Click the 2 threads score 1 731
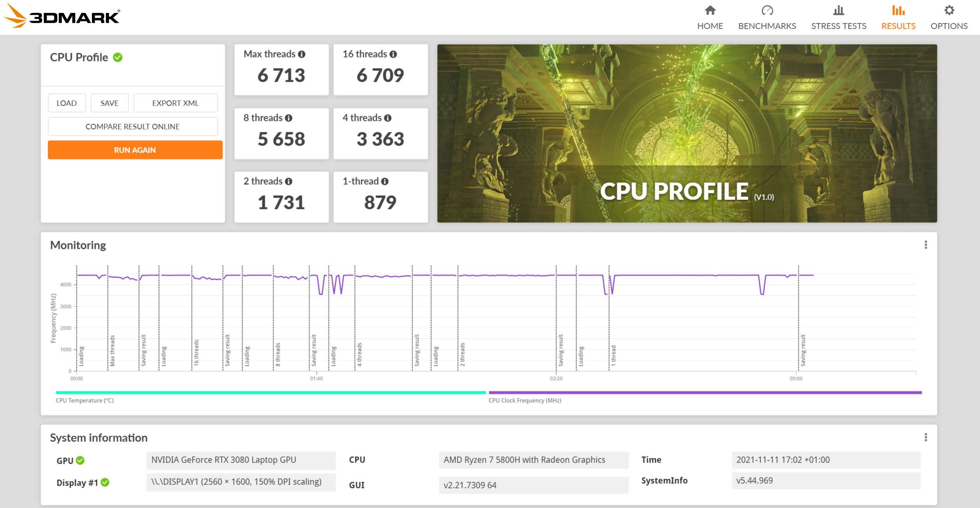This screenshot has width=980, height=508. tap(281, 202)
